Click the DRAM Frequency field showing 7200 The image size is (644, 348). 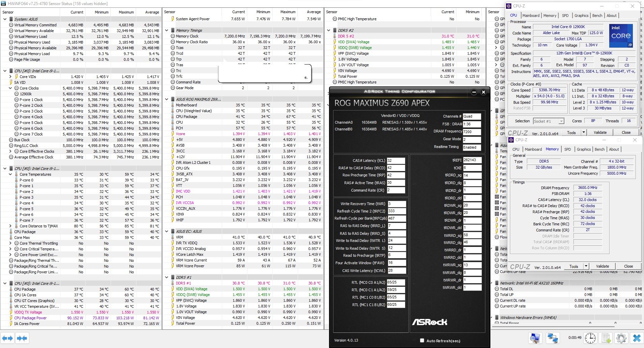tap(472, 131)
